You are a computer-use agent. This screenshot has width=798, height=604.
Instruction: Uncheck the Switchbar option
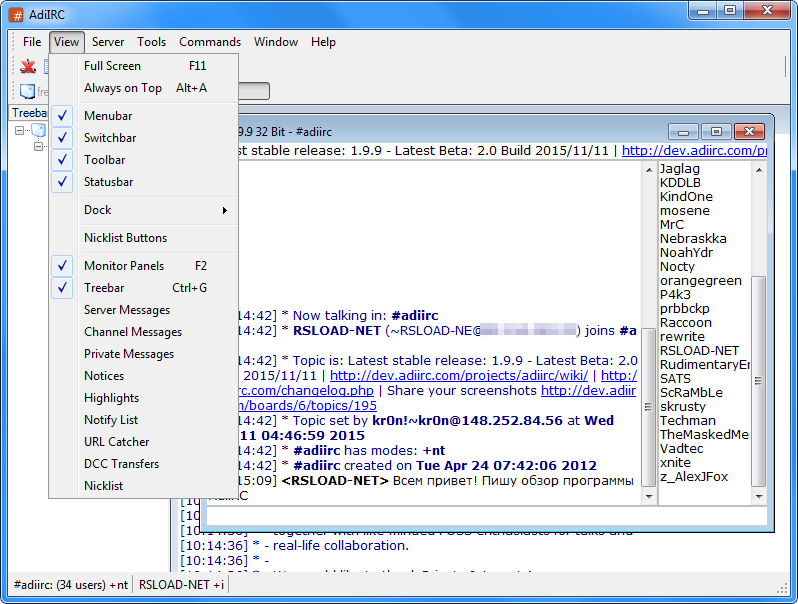[x=144, y=138]
